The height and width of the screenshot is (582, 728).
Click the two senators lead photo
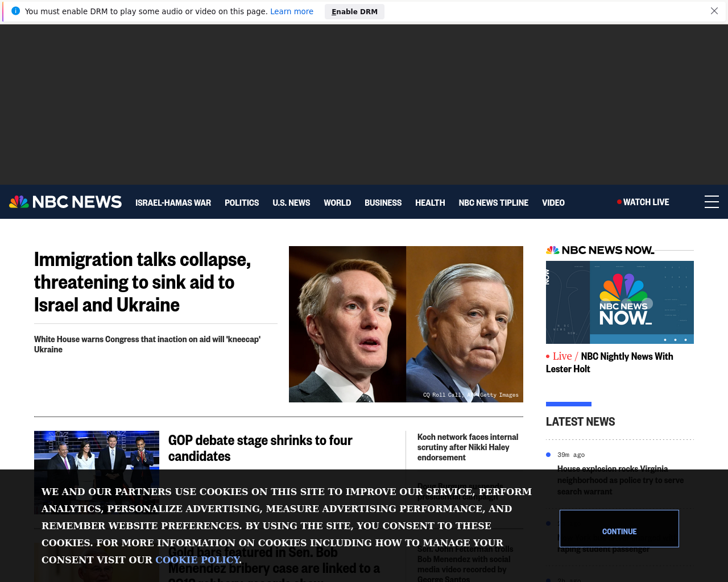(406, 324)
